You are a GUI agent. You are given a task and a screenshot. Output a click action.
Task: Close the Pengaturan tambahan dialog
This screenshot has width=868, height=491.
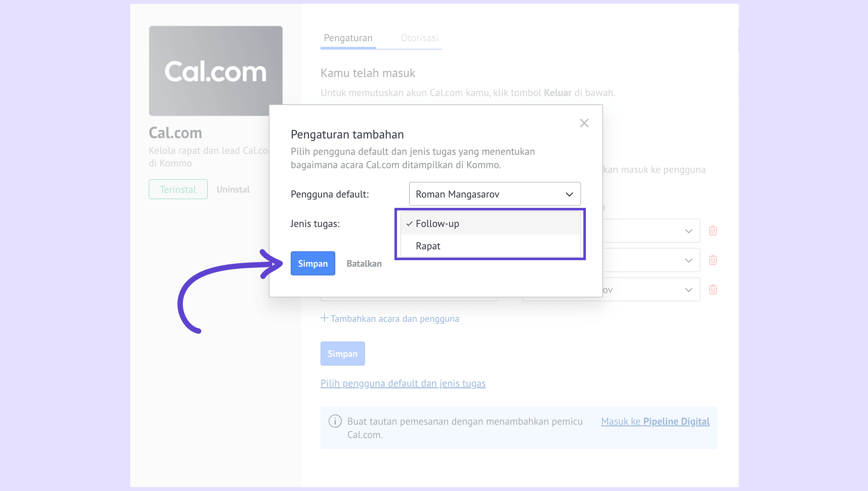(x=584, y=123)
